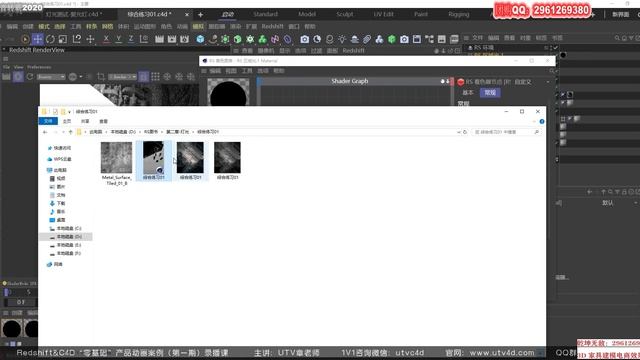The image size is (640, 360).
Task: Toggle the Y axis lock
Action: tap(118, 39)
